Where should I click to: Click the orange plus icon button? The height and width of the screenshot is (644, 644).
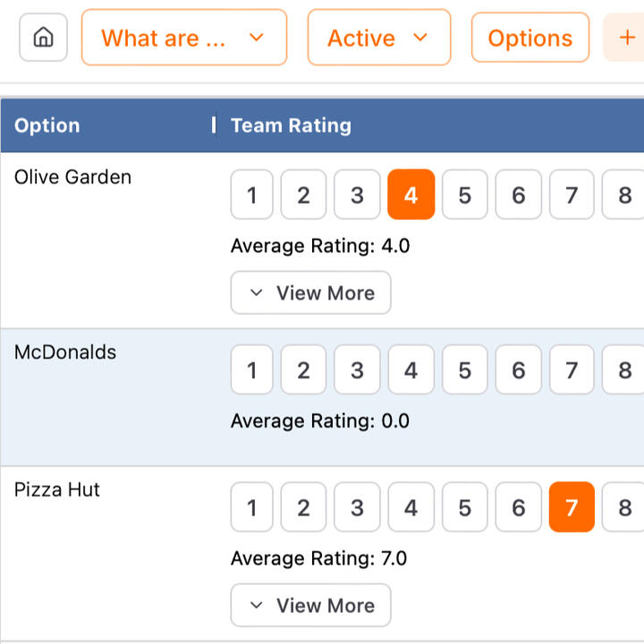point(626,38)
